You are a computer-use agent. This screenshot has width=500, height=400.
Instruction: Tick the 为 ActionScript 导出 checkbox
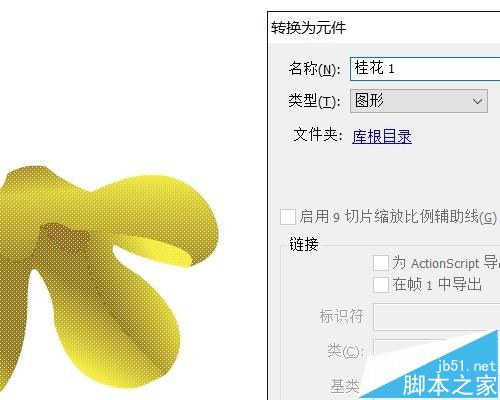click(x=381, y=263)
